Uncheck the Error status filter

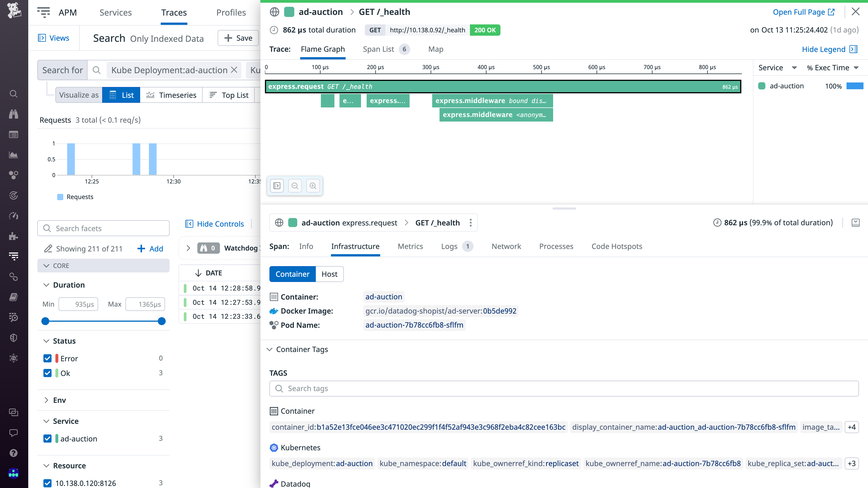[47, 358]
